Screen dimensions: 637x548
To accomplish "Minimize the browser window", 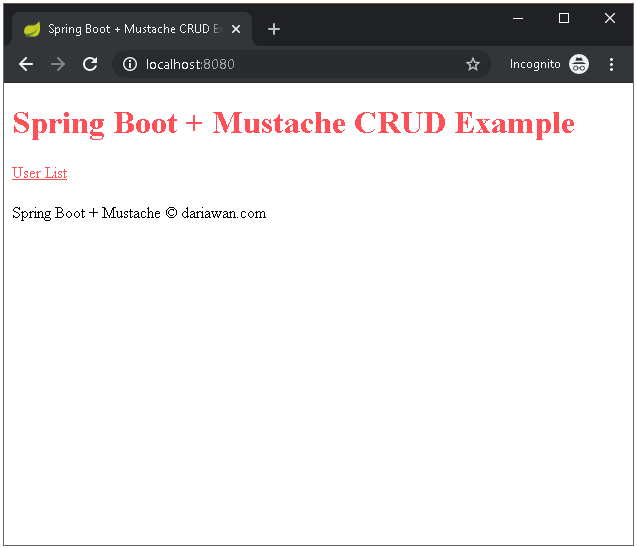I will point(518,18).
